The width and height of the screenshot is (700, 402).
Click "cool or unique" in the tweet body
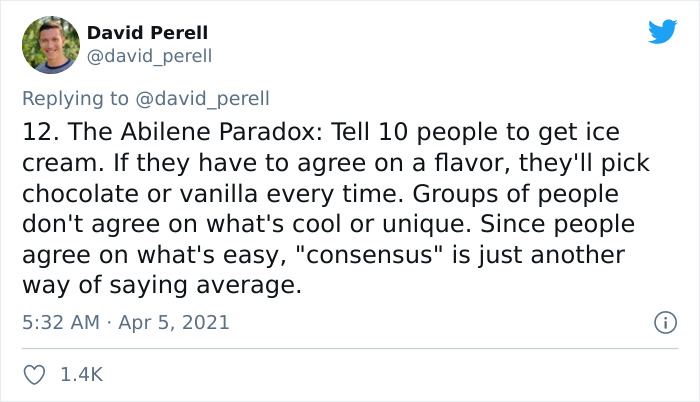click(x=382, y=224)
